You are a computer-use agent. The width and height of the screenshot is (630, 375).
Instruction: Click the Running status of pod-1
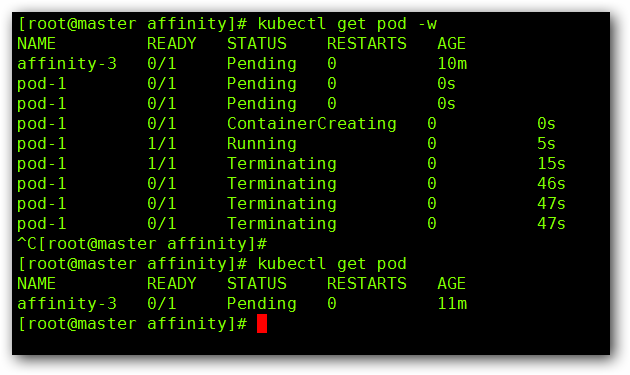tap(262, 144)
